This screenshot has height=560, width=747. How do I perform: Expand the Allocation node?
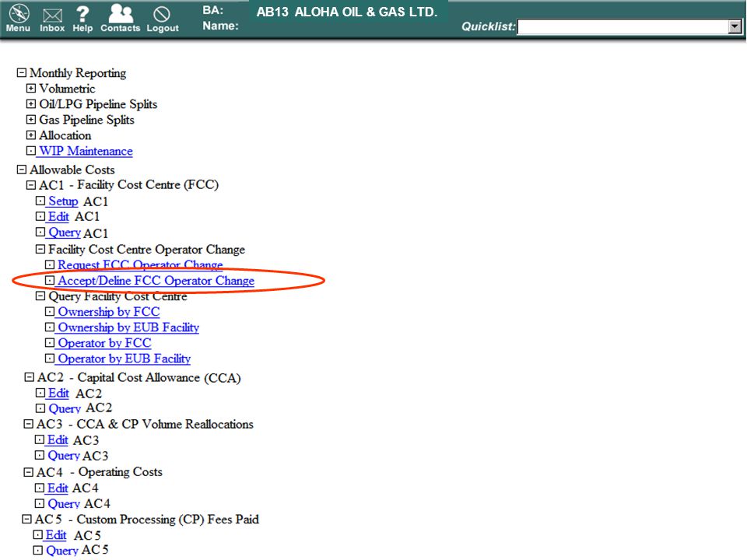(x=31, y=135)
